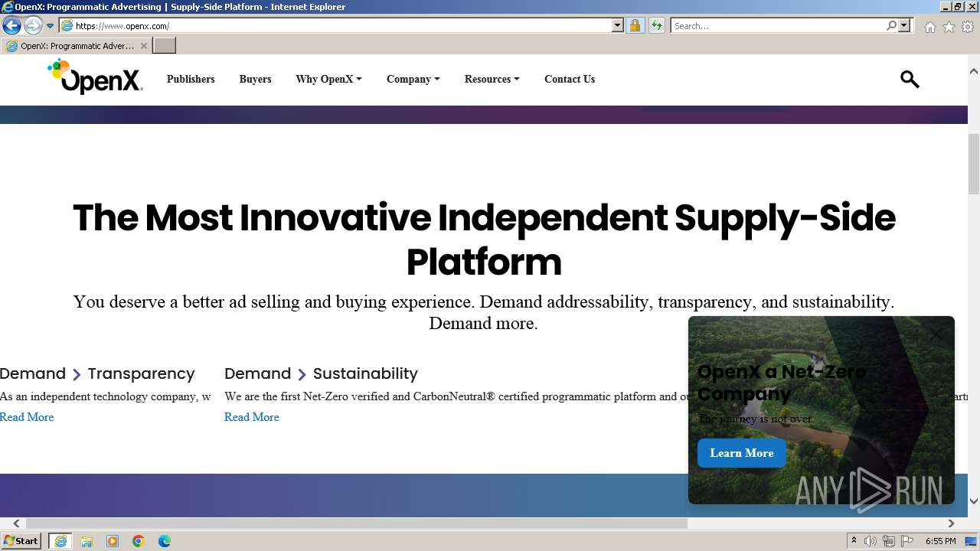Click the vertical scrollbar thumb
980x551 pixels.
(974, 164)
